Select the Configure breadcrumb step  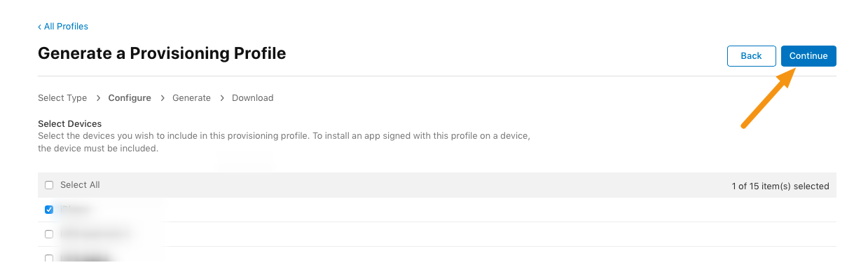[x=130, y=98]
